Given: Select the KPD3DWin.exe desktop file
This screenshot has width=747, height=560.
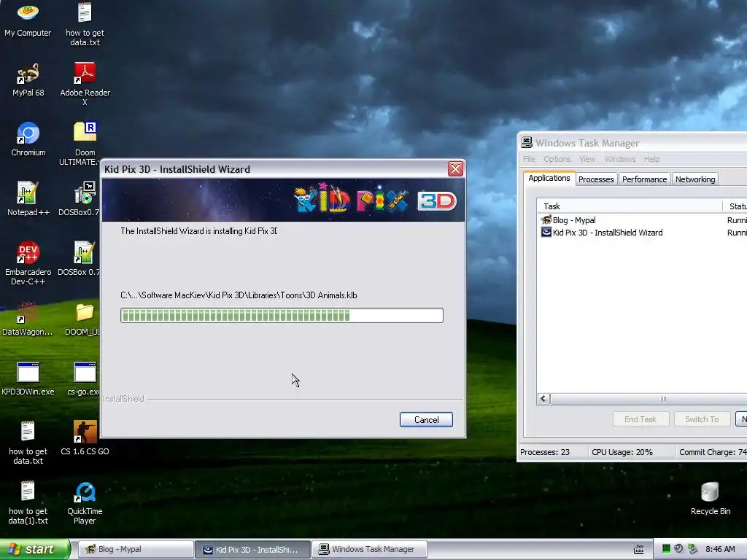Looking at the screenshot, I should coord(28,378).
